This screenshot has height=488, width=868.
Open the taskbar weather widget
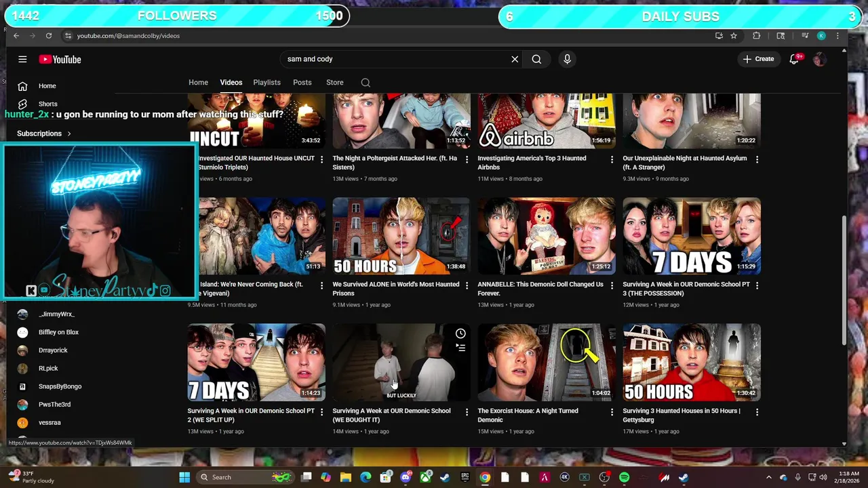31,477
